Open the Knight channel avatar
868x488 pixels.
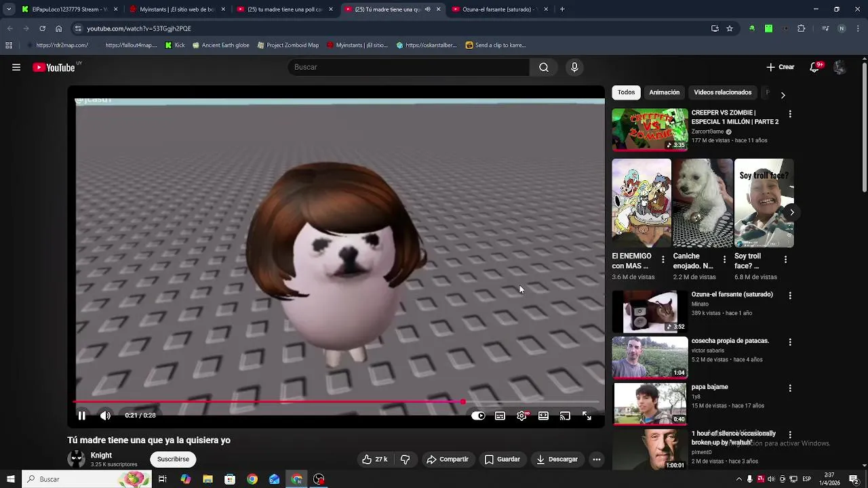tap(77, 459)
